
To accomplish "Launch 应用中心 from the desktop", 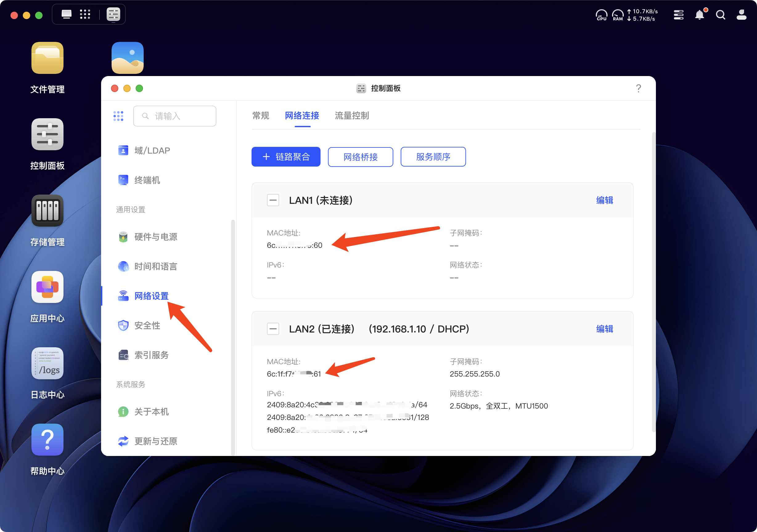I will 47,287.
